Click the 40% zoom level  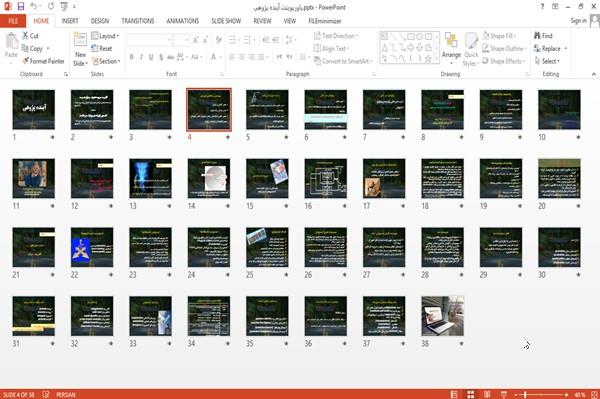[580, 394]
